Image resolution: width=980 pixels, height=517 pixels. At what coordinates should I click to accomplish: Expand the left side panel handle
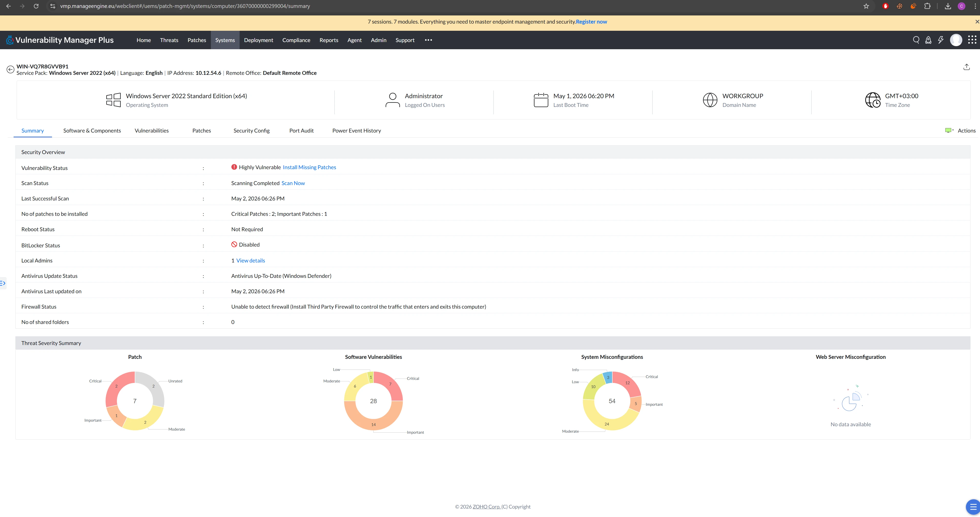3,283
